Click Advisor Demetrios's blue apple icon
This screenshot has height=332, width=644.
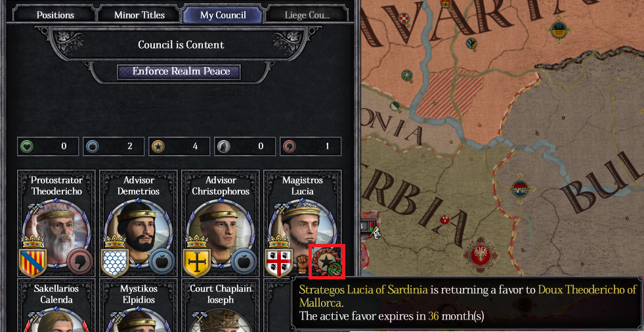(162, 262)
